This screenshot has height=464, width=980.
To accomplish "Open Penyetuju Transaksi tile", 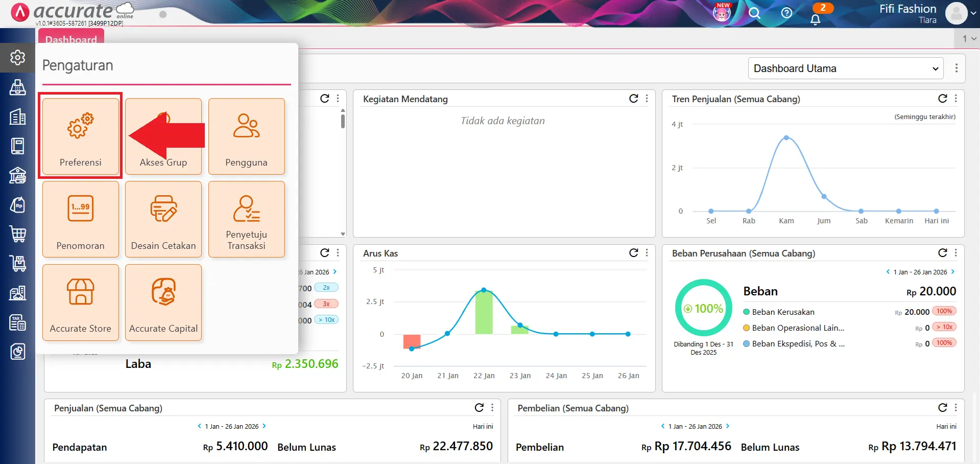I will tap(246, 219).
